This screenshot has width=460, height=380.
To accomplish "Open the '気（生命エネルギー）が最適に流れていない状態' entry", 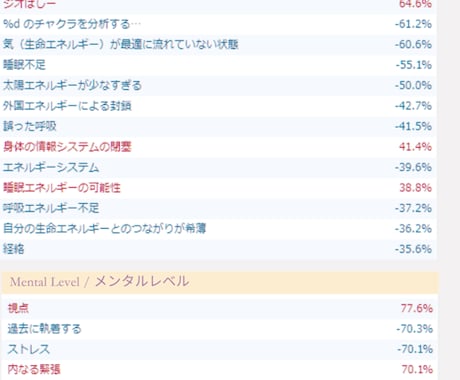I will pyautogui.click(x=121, y=44).
